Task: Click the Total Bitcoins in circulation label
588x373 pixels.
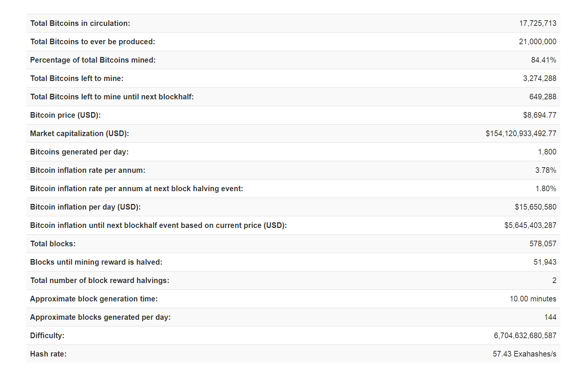Action: [x=80, y=23]
